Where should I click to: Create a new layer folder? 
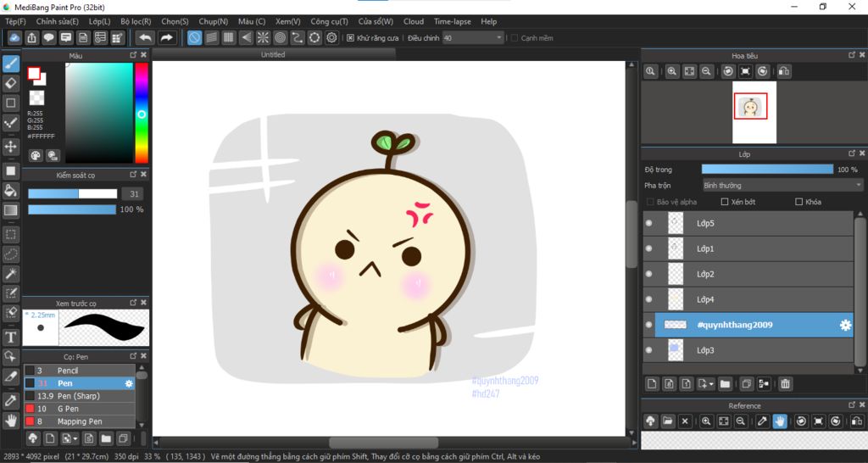[x=725, y=383]
